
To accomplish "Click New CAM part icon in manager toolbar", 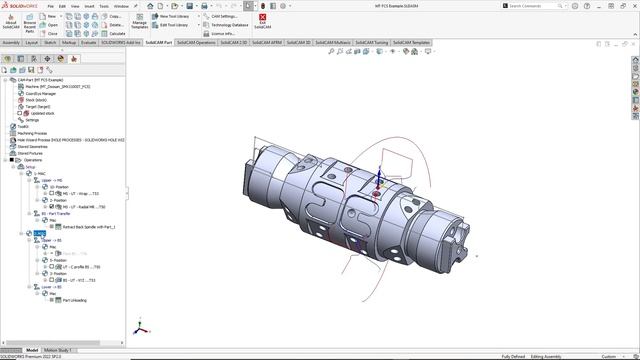I will (x=4, y=70).
